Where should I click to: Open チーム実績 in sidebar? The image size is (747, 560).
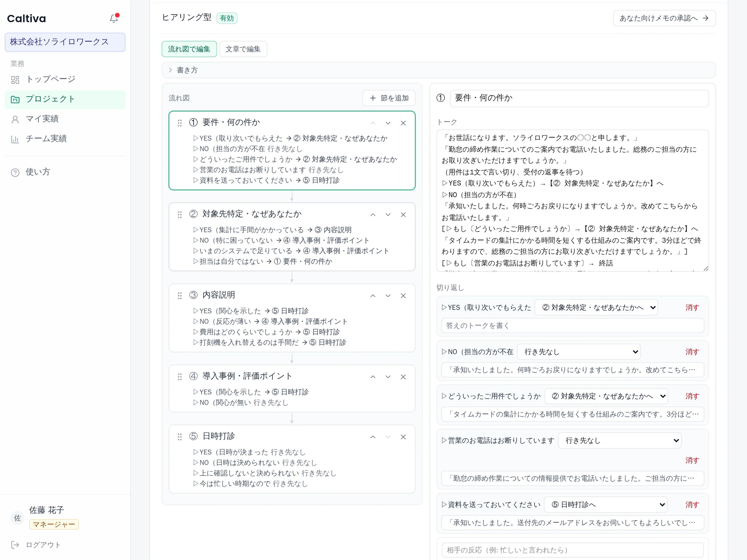(65, 139)
